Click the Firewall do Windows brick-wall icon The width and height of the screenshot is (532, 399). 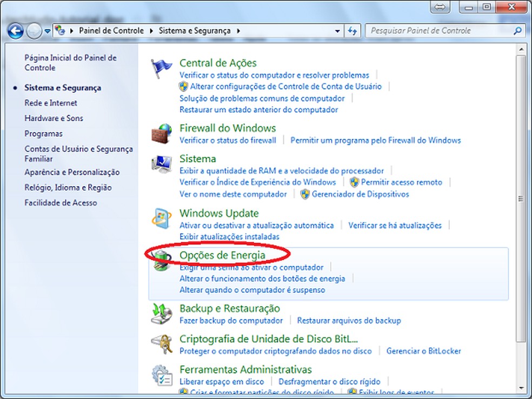161,135
